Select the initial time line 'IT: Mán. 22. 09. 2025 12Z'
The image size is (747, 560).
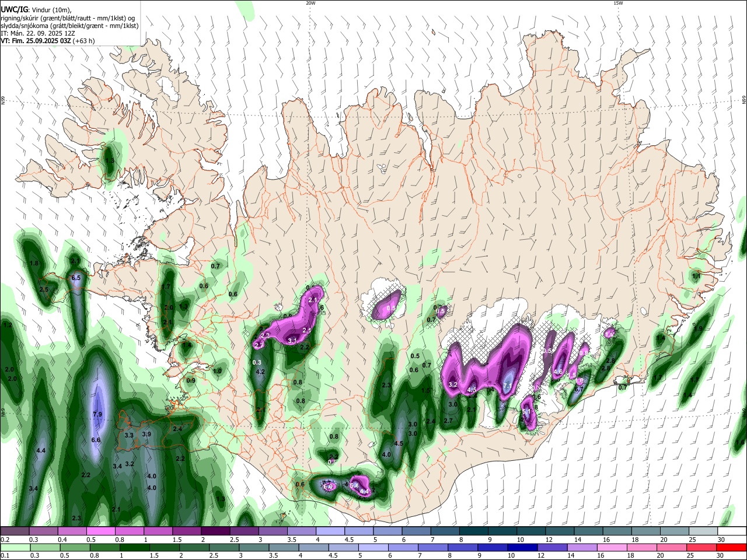click(x=38, y=33)
